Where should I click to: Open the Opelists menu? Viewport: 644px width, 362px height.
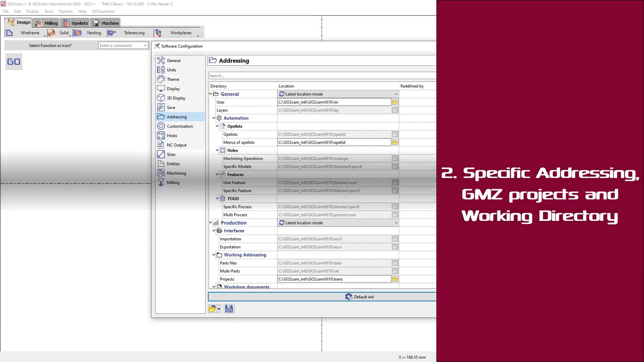pyautogui.click(x=66, y=11)
